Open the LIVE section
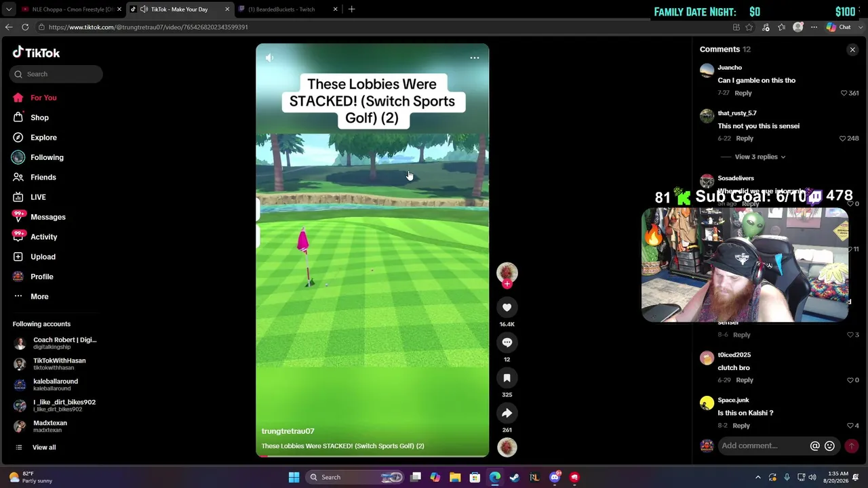The height and width of the screenshot is (488, 868). pyautogui.click(x=38, y=197)
